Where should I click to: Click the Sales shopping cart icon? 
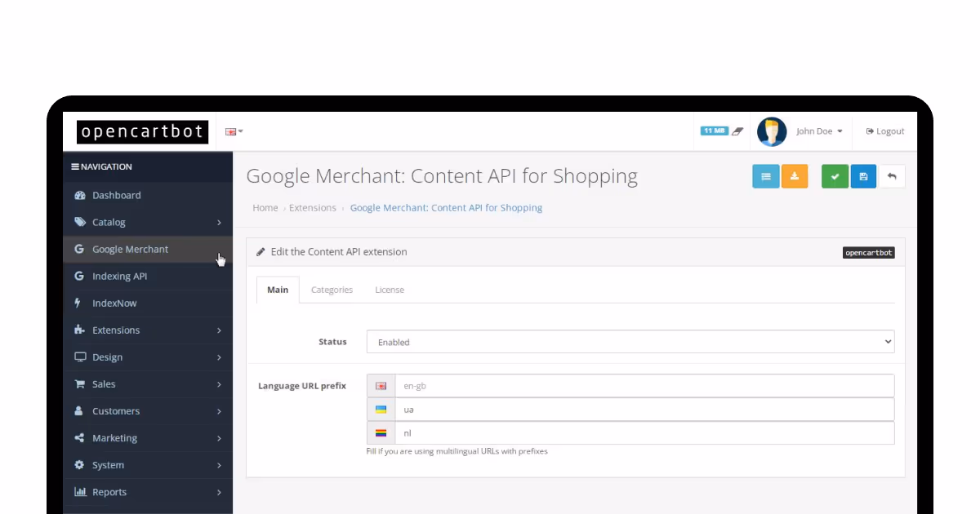[79, 383]
